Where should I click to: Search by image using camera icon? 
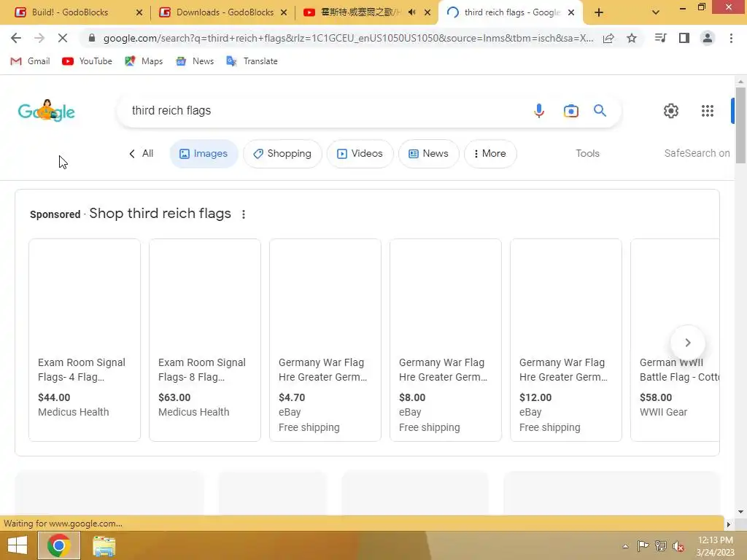(x=570, y=111)
